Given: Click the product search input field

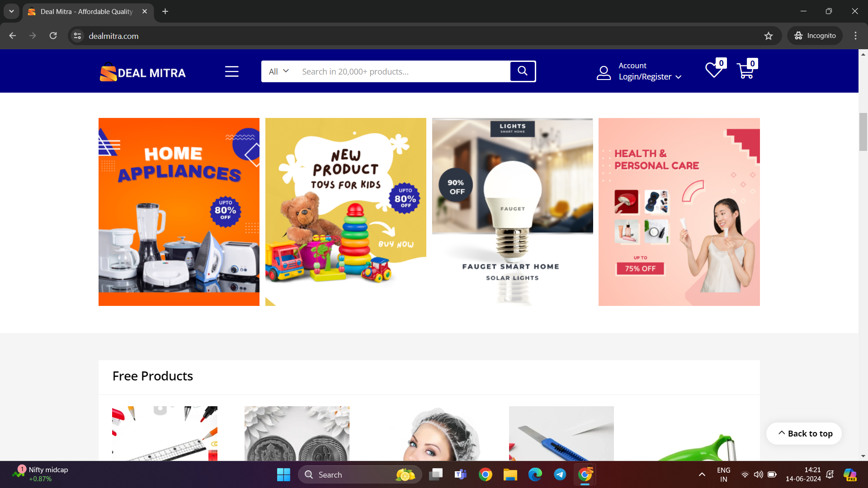Looking at the screenshot, I should pyautogui.click(x=402, y=71).
